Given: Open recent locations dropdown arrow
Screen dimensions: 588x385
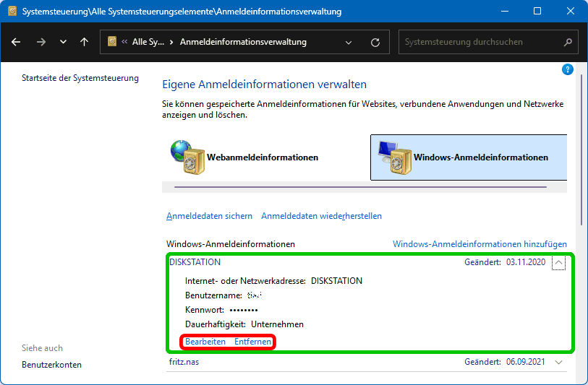Looking at the screenshot, I should pos(63,42).
